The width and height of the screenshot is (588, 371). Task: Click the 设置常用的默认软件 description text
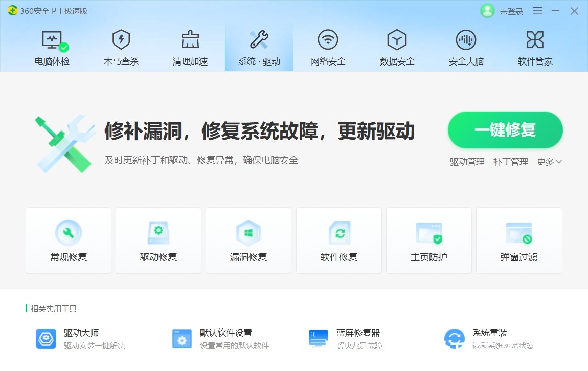tap(234, 345)
